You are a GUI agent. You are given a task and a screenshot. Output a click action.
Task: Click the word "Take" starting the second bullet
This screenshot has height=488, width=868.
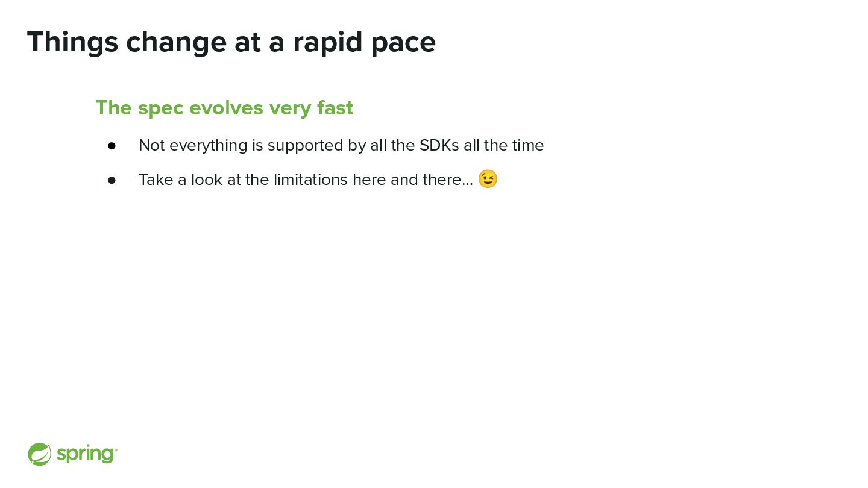point(156,180)
